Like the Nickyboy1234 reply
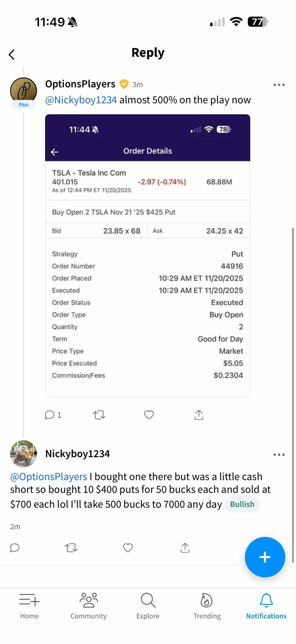Image resolution: width=296 pixels, height=644 pixels. [128, 548]
